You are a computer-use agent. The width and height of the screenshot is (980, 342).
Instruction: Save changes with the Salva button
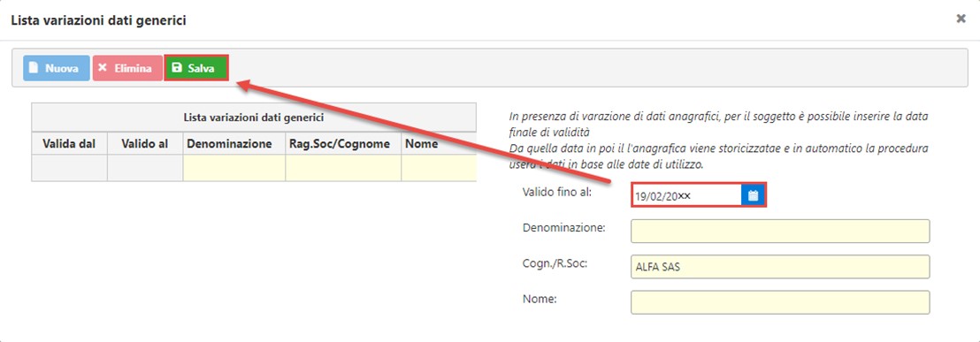coord(196,68)
